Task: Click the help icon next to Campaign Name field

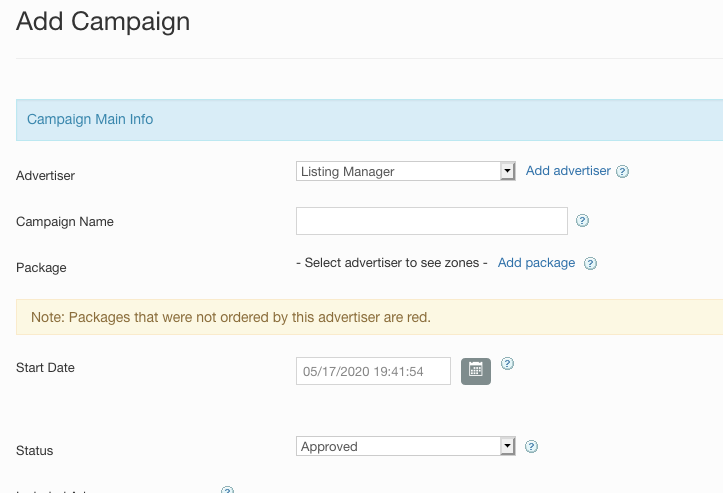Action: (583, 221)
